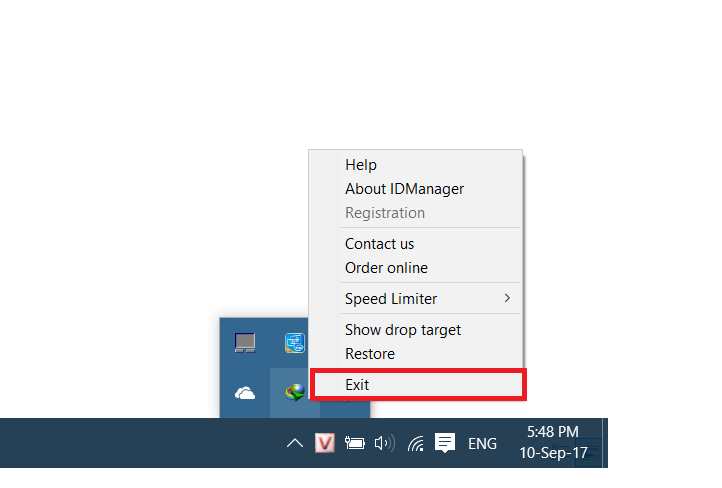Click the battery power icon
The width and height of the screenshot is (722, 488).
click(x=354, y=443)
